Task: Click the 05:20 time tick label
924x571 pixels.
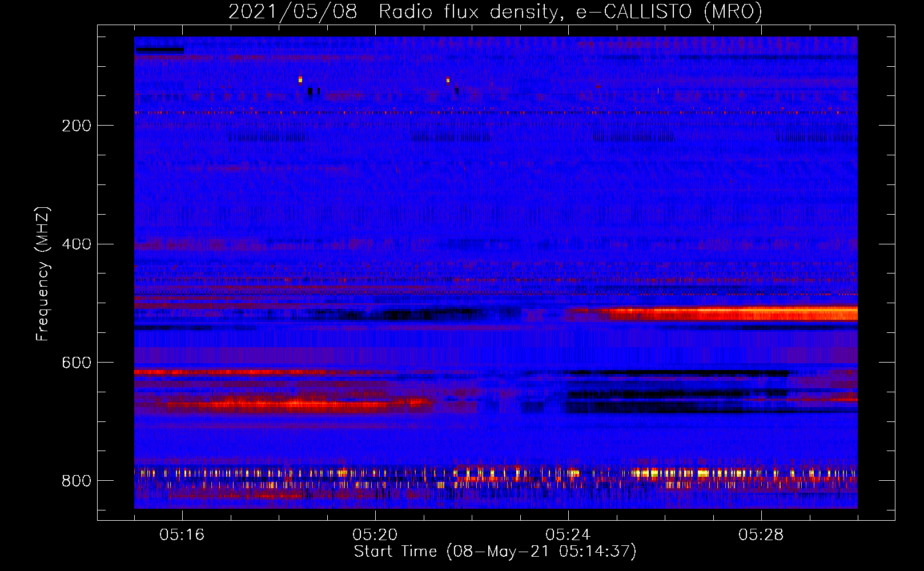Action: pos(375,535)
